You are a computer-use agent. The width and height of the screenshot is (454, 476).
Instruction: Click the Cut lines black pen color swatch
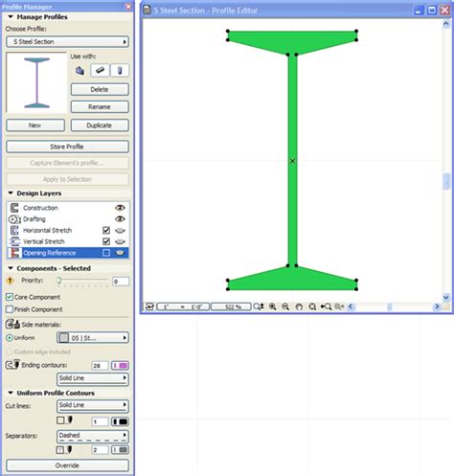click(x=120, y=421)
